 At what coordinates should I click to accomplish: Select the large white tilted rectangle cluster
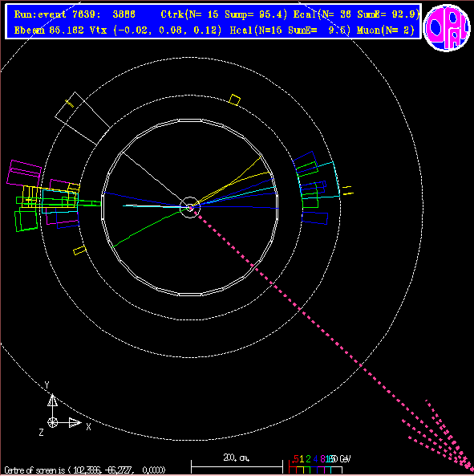[83, 118]
